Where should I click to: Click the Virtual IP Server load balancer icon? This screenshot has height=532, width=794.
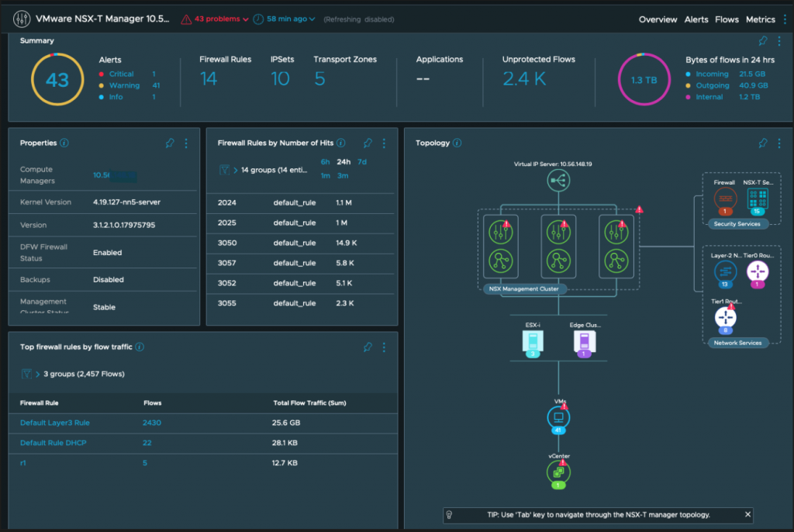[558, 181]
